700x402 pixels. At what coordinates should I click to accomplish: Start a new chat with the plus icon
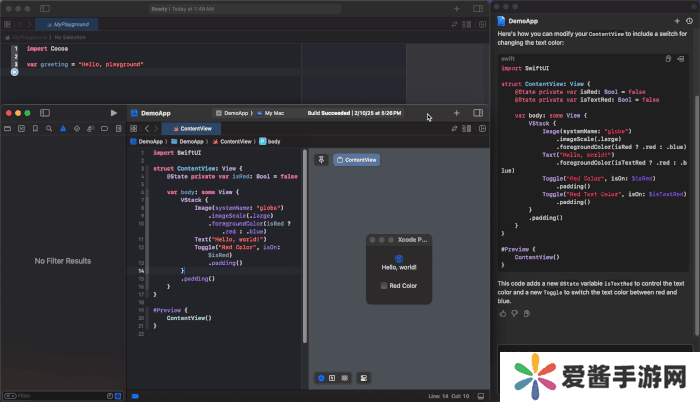[678, 20]
